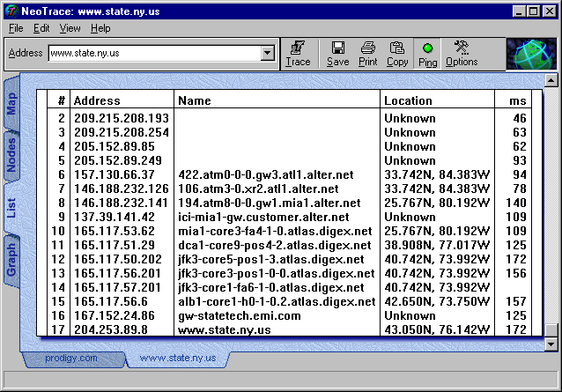This screenshot has height=392, width=562.
Task: Maximize the NeoTrace window
Action: click(x=533, y=11)
